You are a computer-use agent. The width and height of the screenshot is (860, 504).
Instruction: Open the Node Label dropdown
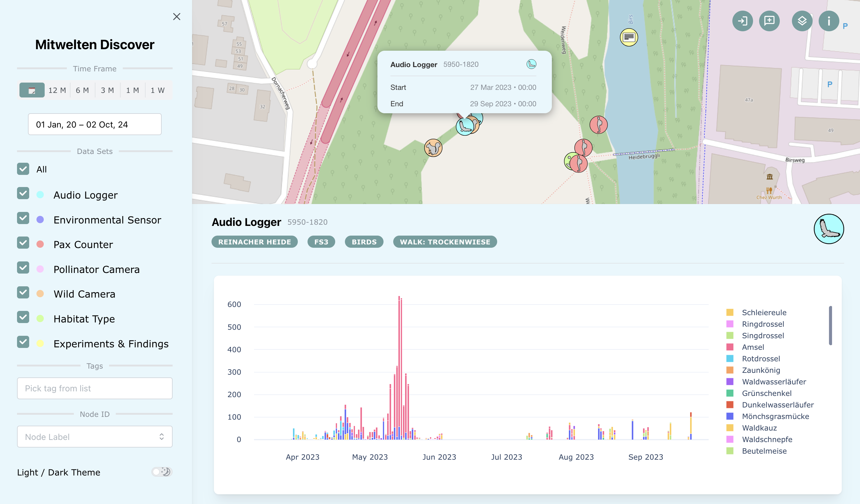(95, 437)
